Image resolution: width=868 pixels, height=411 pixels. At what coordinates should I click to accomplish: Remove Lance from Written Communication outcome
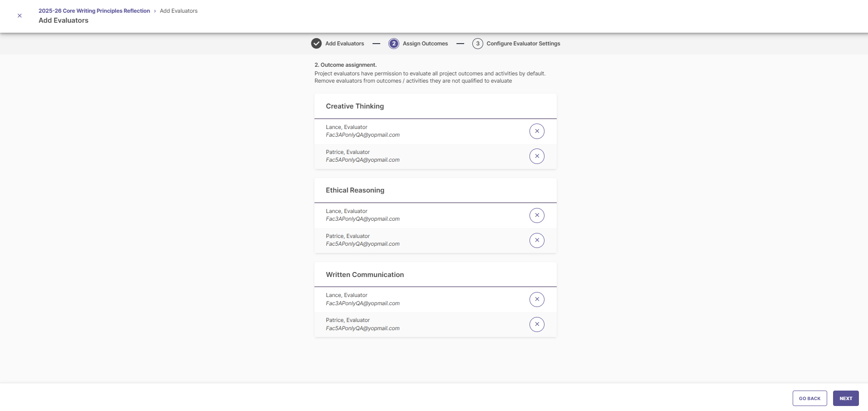pos(537,299)
